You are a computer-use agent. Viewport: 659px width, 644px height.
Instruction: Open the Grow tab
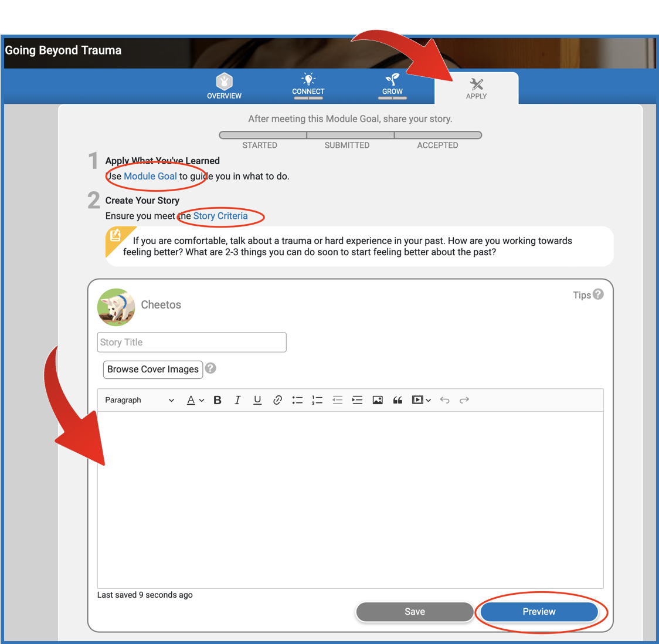[x=392, y=85]
